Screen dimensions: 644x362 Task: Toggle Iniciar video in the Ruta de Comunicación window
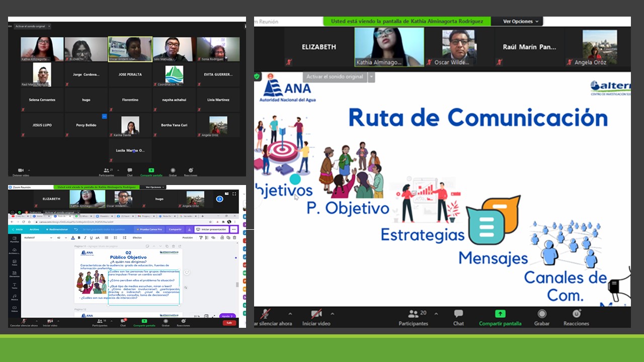pos(316,318)
